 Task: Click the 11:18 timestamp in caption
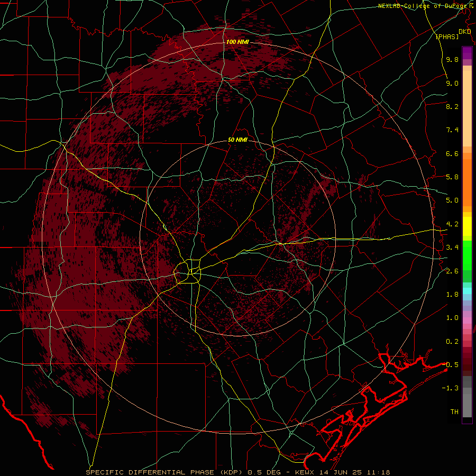(x=378, y=472)
